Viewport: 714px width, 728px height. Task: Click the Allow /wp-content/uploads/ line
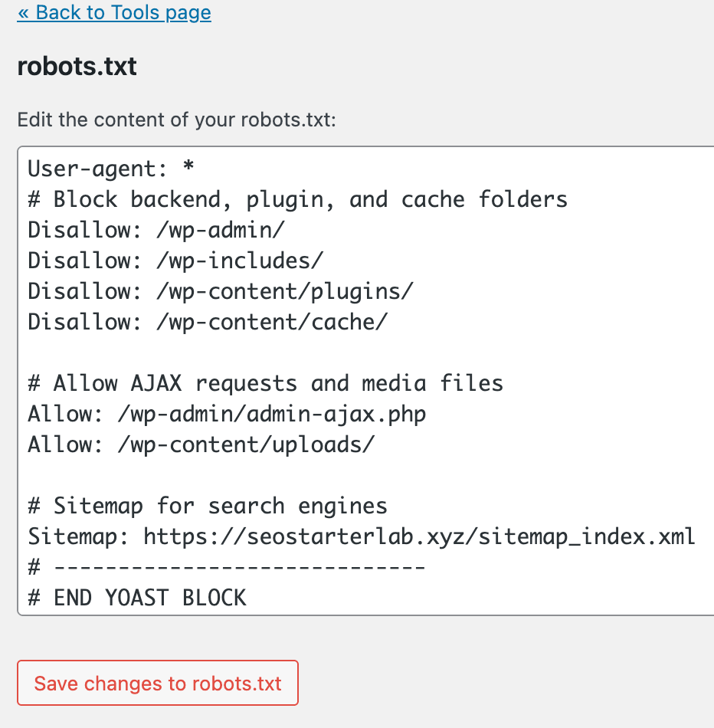pos(199,444)
